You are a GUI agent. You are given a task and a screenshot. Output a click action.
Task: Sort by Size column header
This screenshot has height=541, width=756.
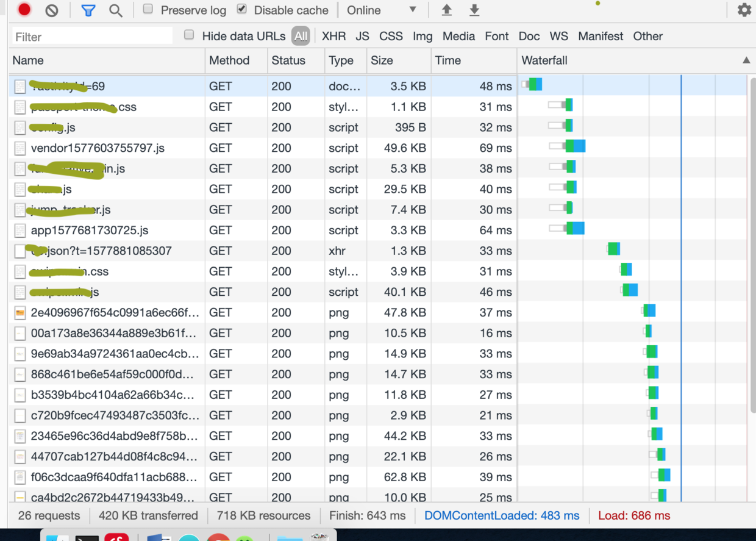399,60
